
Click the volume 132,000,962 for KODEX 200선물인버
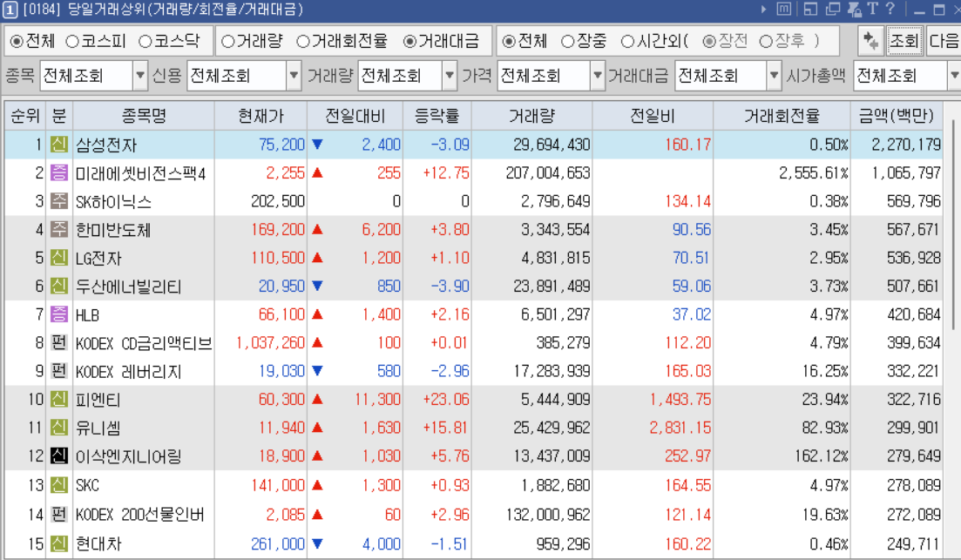click(x=548, y=514)
